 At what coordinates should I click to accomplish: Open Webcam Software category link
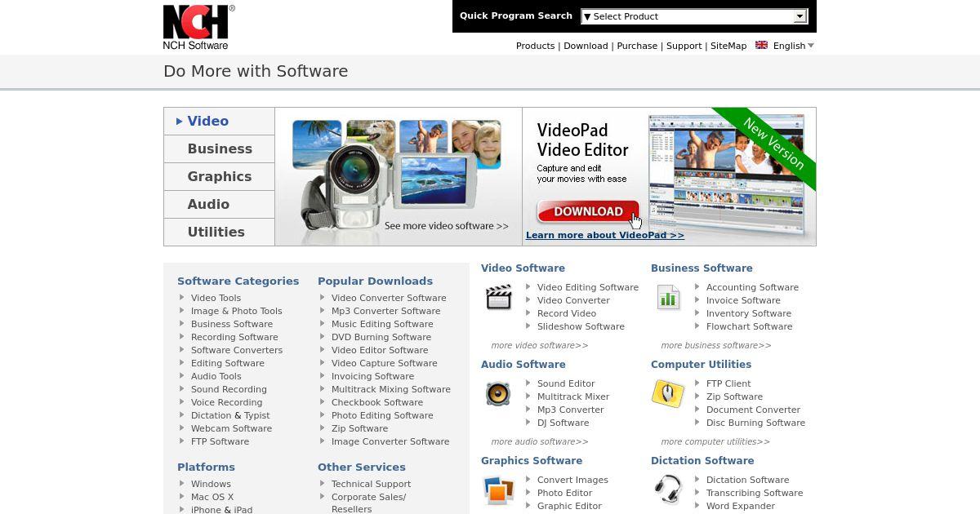pyautogui.click(x=231, y=428)
